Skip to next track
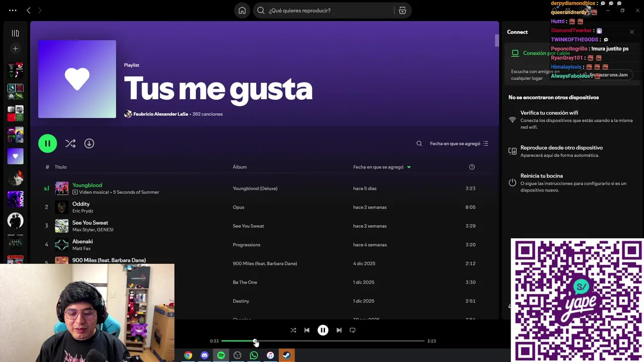 point(339,330)
